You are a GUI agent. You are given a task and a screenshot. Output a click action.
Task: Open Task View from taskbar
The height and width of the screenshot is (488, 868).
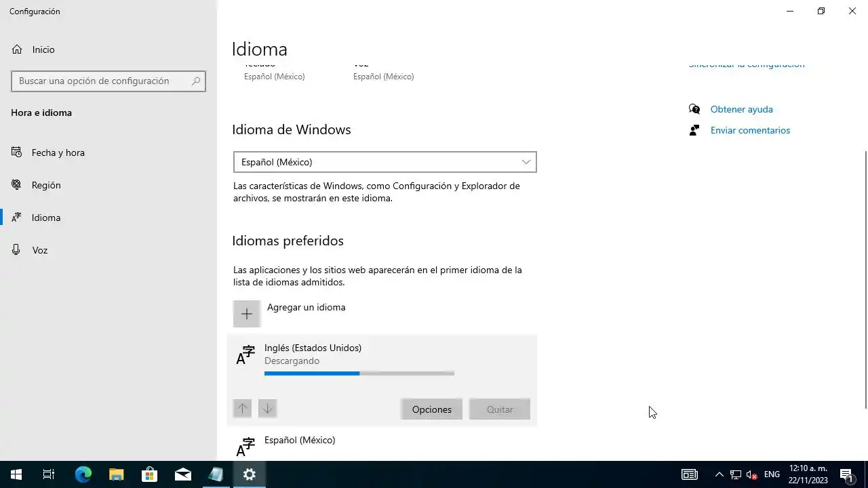49,474
